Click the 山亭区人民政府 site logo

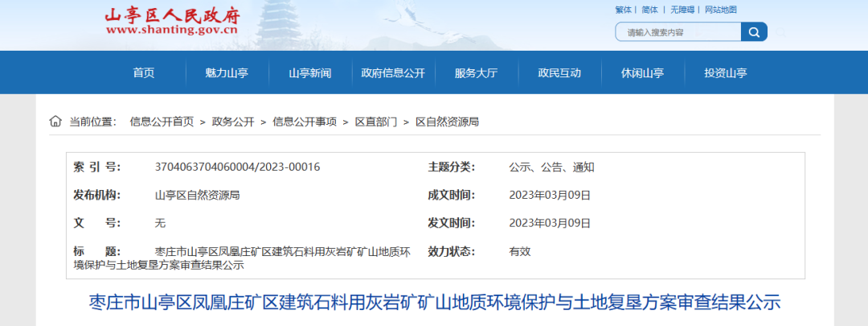click(x=172, y=22)
